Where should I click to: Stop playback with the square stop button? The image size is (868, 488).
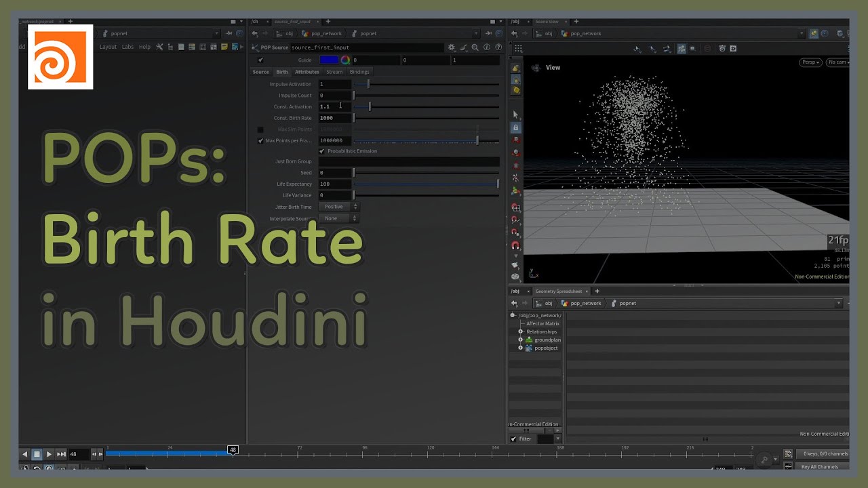pos(37,454)
